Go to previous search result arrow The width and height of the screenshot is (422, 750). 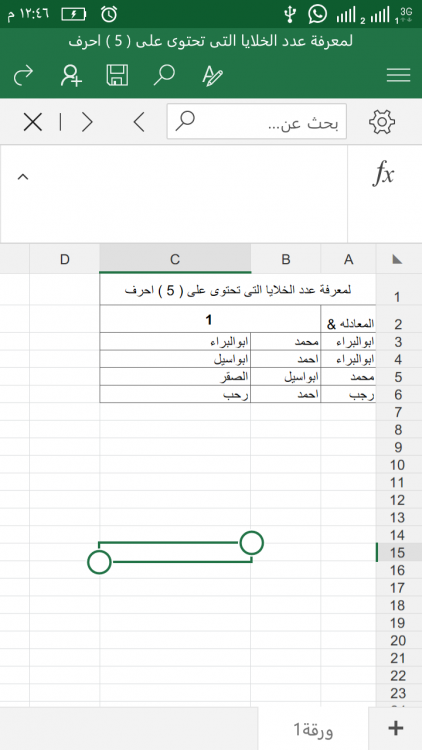(139, 122)
